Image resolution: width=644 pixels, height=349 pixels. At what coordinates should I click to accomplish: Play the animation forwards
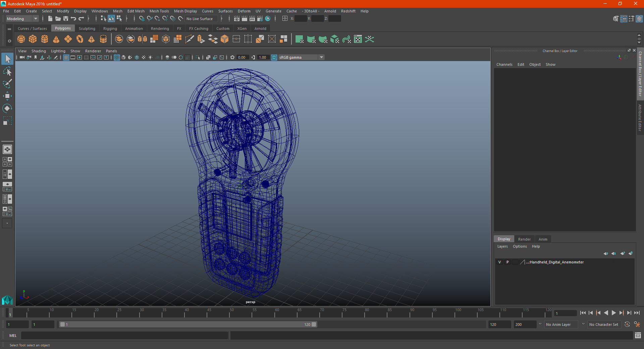[x=613, y=313]
